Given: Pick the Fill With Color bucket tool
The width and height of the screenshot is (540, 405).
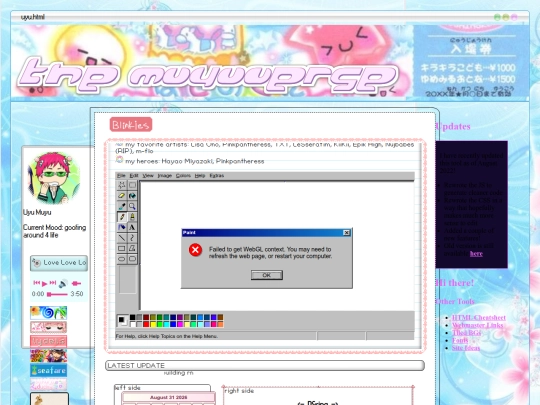Looking at the screenshot, I should (x=132, y=196).
